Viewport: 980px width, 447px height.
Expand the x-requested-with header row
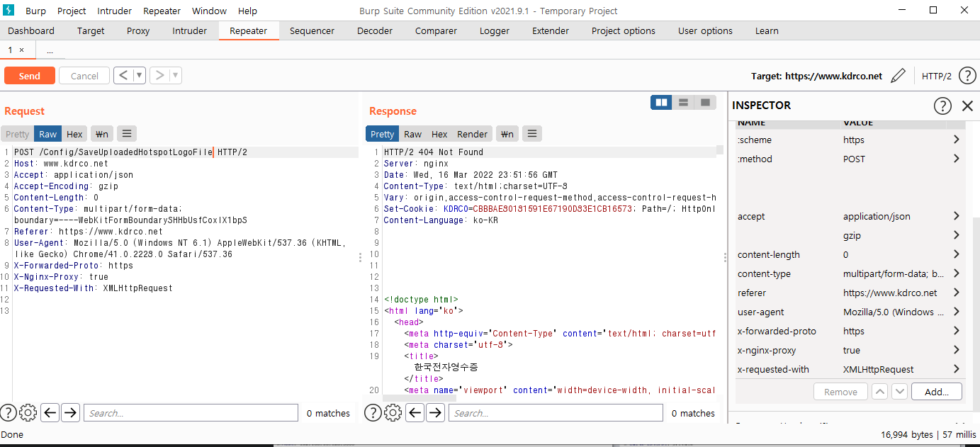tap(957, 369)
